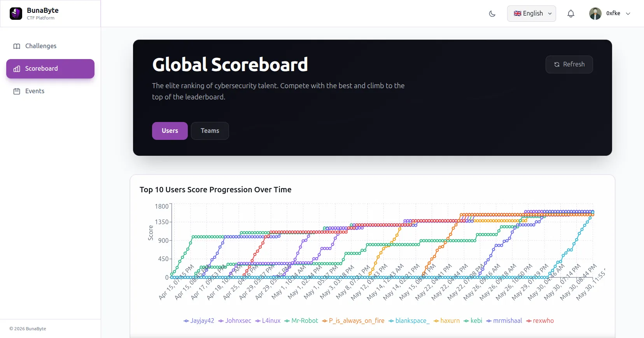Toggle the Mr-Robot legend entry
This screenshot has height=338, width=644.
click(301, 321)
